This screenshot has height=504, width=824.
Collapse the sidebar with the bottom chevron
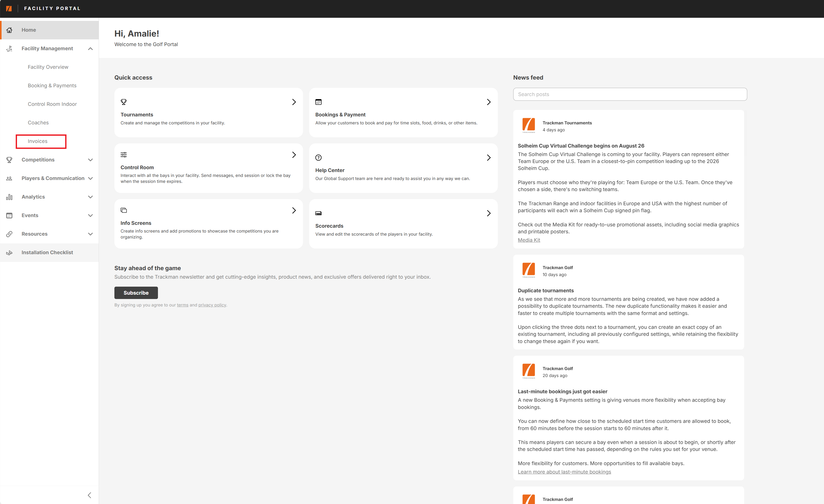89,495
